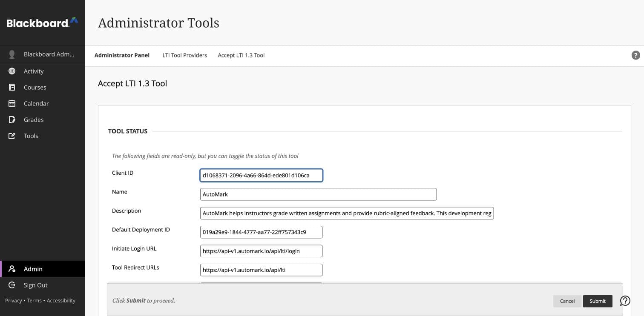Open the Terms link
Image resolution: width=644 pixels, height=316 pixels.
click(x=34, y=301)
